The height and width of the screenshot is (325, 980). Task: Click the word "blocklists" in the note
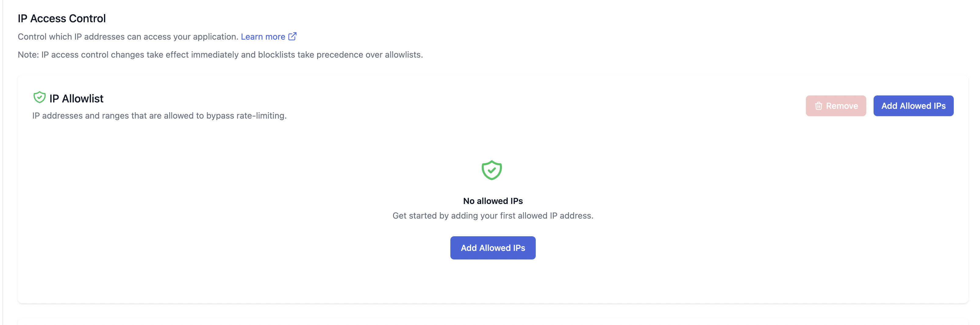pyautogui.click(x=276, y=55)
